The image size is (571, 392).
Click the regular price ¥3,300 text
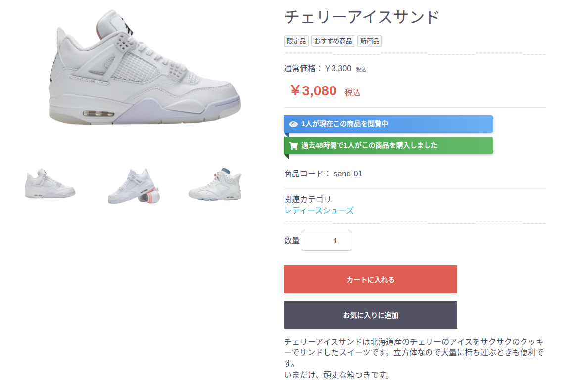[338, 68]
